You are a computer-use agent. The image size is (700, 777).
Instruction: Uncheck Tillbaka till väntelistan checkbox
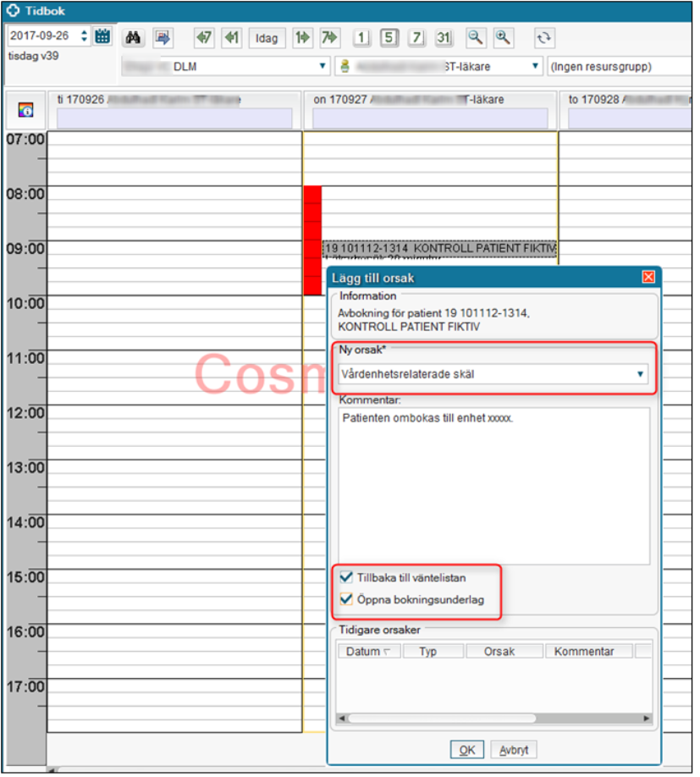pyautogui.click(x=345, y=577)
